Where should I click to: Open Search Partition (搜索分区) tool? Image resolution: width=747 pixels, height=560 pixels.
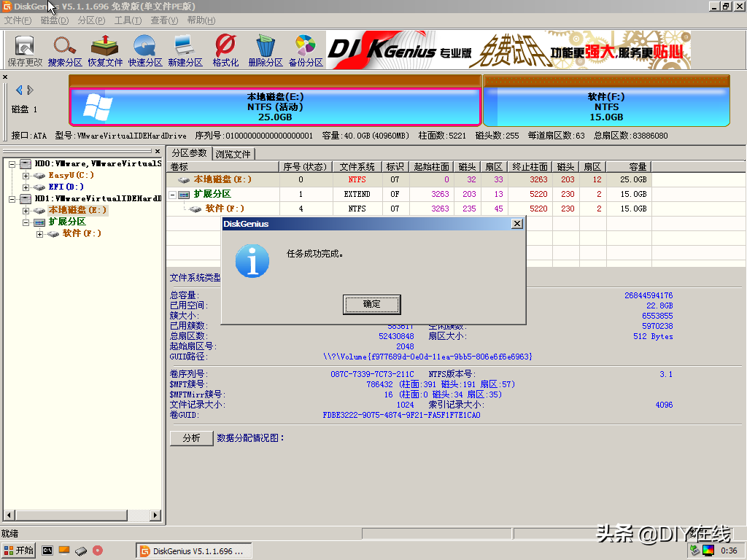point(65,50)
